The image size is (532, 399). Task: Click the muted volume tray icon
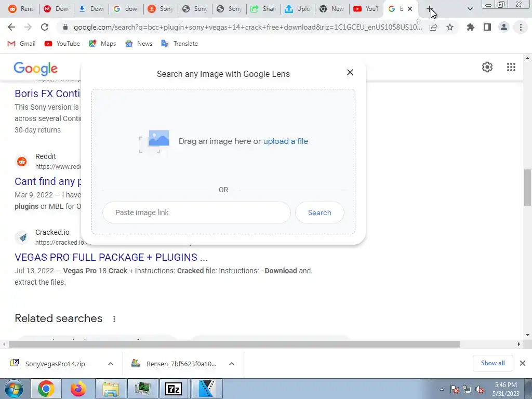pos(480,390)
